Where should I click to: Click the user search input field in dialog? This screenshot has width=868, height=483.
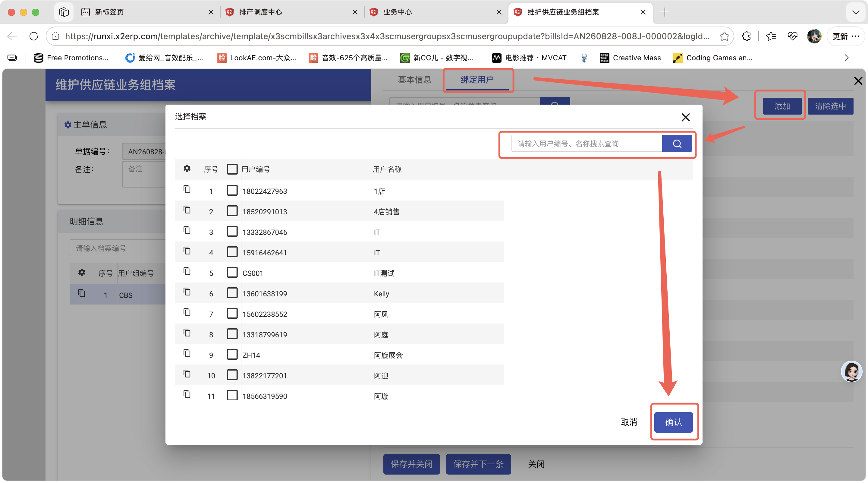[x=587, y=144]
